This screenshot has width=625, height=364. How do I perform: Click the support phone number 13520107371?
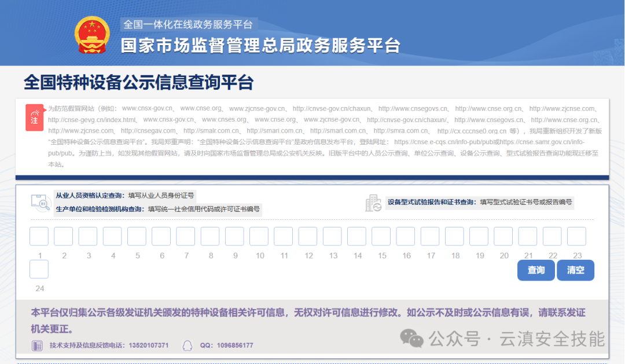149,345
